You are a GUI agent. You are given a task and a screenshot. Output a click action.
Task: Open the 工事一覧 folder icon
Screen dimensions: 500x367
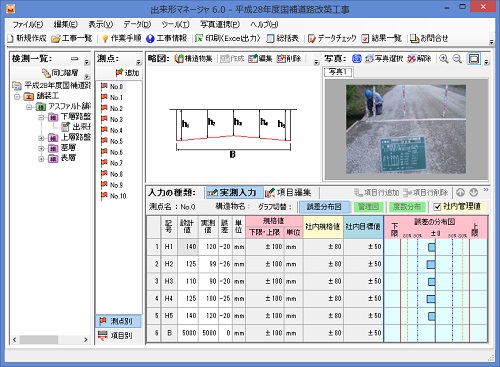(56, 39)
